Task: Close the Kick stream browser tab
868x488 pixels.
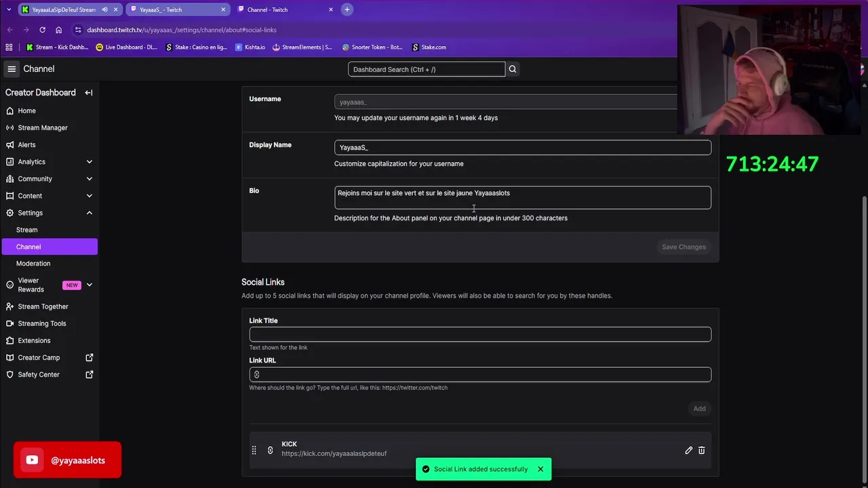Action: [116, 9]
